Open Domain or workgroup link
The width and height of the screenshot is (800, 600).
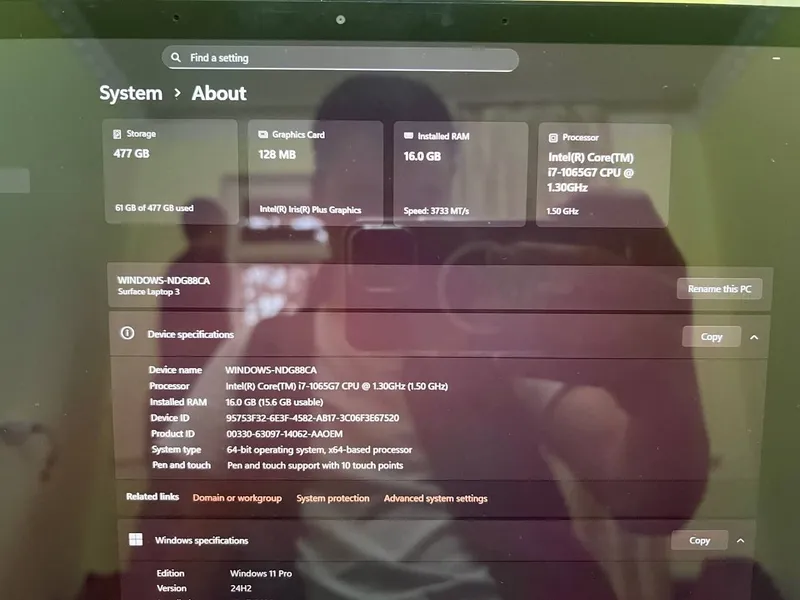pyautogui.click(x=237, y=498)
